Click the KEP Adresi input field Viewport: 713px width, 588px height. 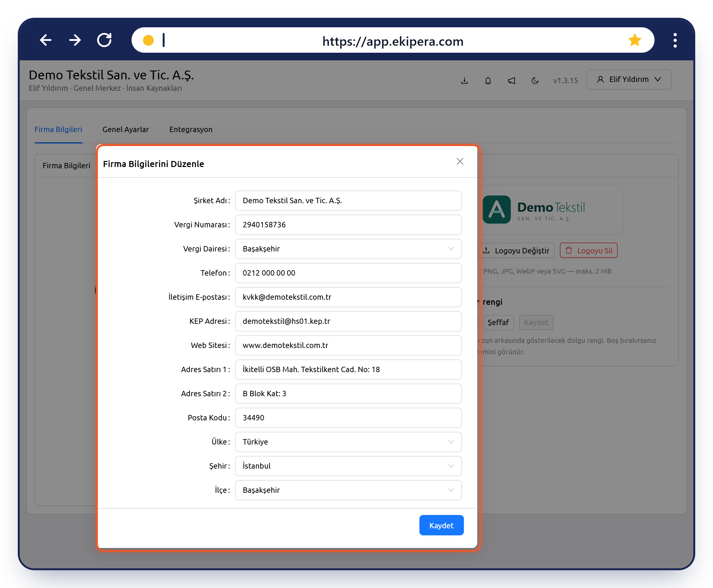click(x=348, y=321)
